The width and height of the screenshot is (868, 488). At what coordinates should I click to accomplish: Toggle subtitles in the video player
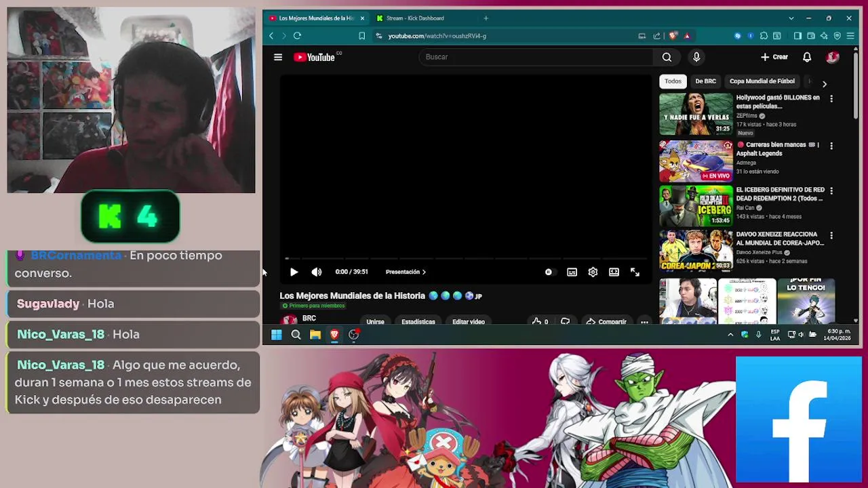572,272
